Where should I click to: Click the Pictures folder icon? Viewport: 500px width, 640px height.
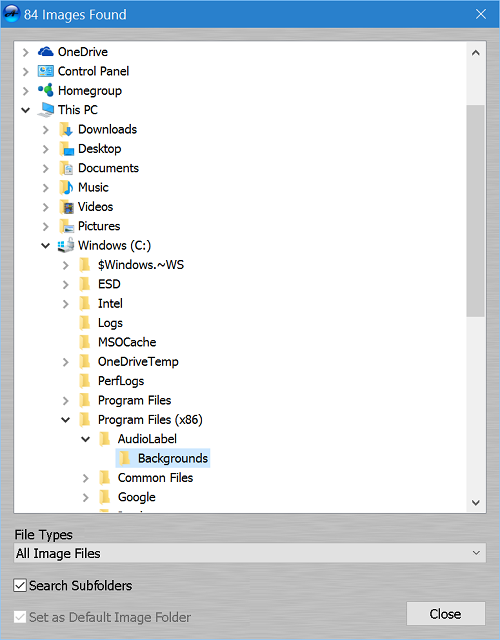66,226
